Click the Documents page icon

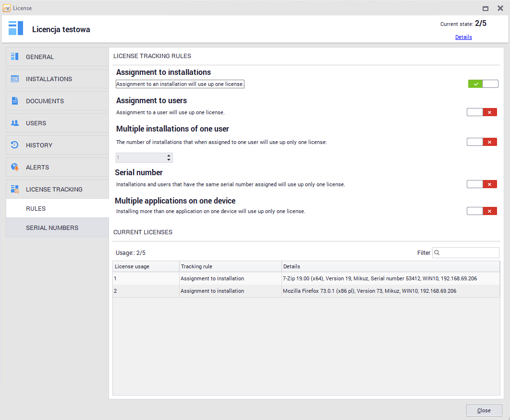click(x=15, y=101)
